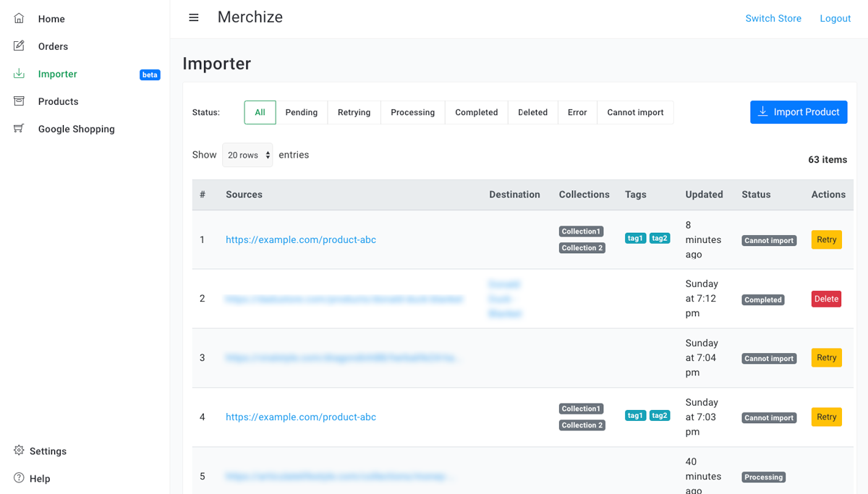This screenshot has height=494, width=868.
Task: Click the 63 items count text
Action: pyautogui.click(x=827, y=160)
